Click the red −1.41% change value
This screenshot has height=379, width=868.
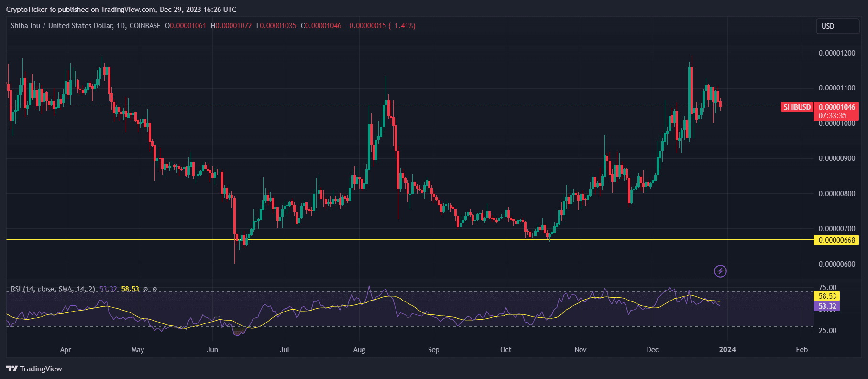[x=402, y=26]
